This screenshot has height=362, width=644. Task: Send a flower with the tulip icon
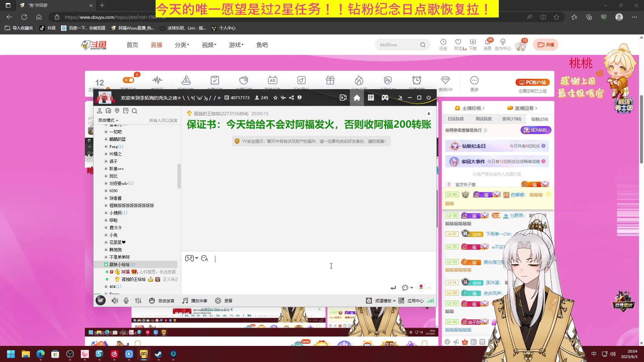tap(421, 287)
